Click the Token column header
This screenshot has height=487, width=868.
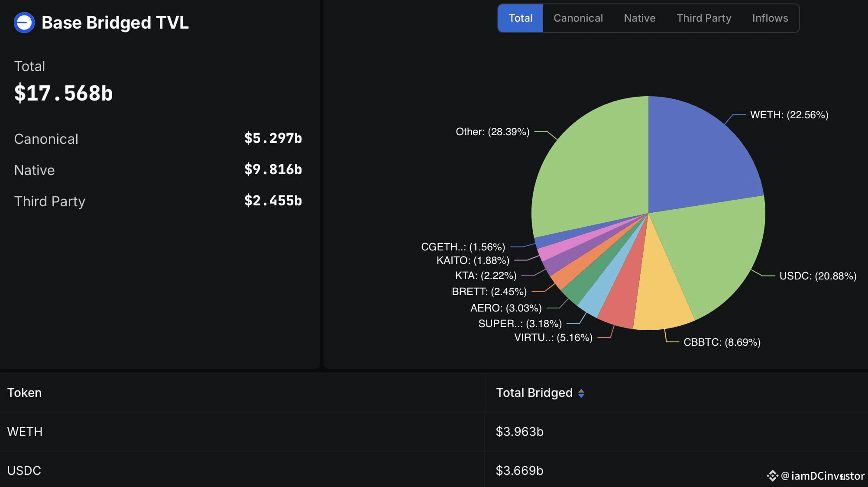pos(24,393)
